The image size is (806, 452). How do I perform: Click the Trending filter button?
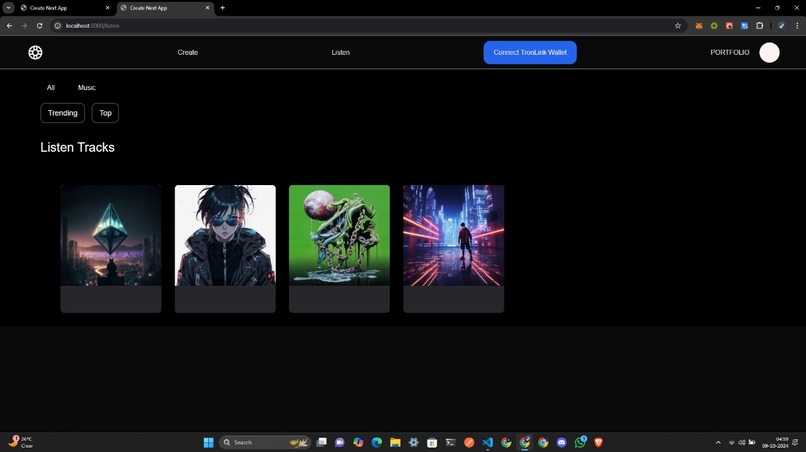pyautogui.click(x=63, y=113)
